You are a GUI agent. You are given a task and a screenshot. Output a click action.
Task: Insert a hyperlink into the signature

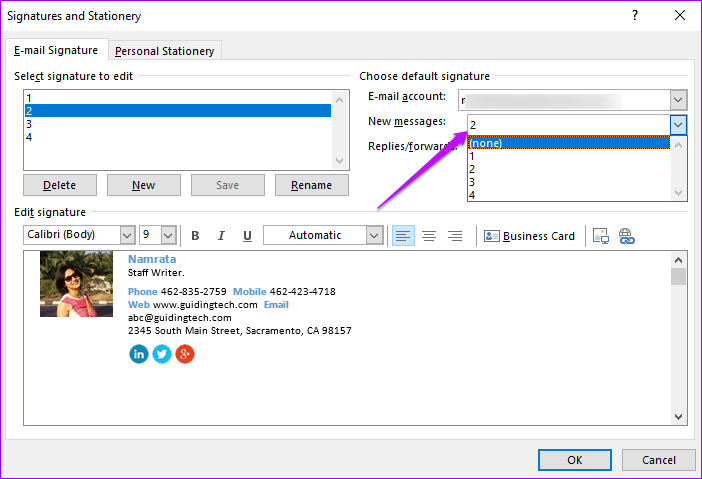click(x=626, y=235)
